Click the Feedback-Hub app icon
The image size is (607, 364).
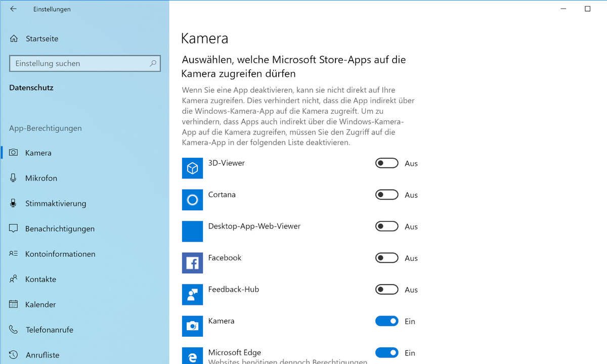click(x=192, y=295)
